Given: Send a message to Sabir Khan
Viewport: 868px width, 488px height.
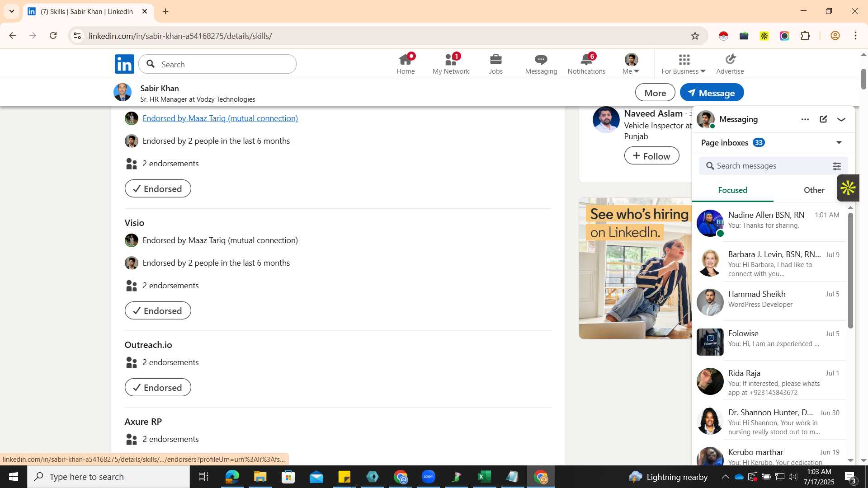Looking at the screenshot, I should click(712, 93).
